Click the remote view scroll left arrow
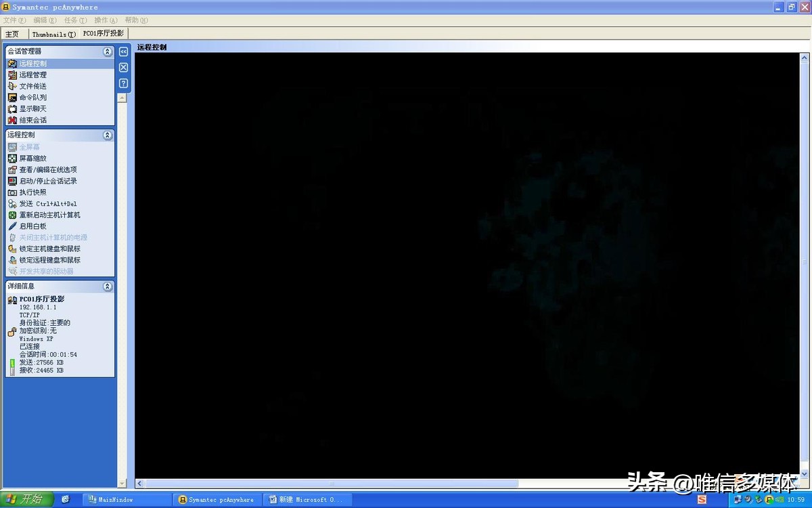This screenshot has width=812, height=508. pyautogui.click(x=140, y=484)
